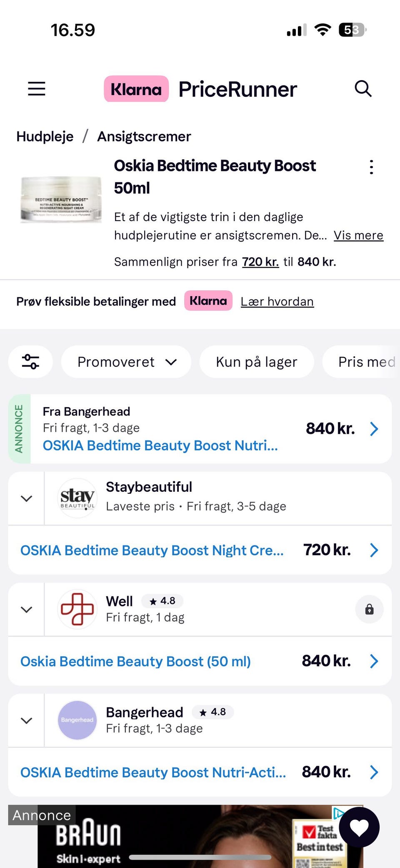Image resolution: width=400 pixels, height=868 pixels.
Task: Tap the Klarna logo in header
Action: 136,89
